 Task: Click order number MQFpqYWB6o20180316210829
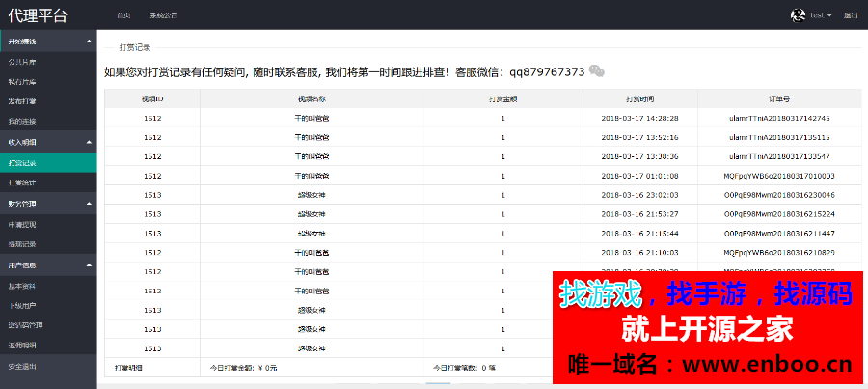(x=779, y=252)
